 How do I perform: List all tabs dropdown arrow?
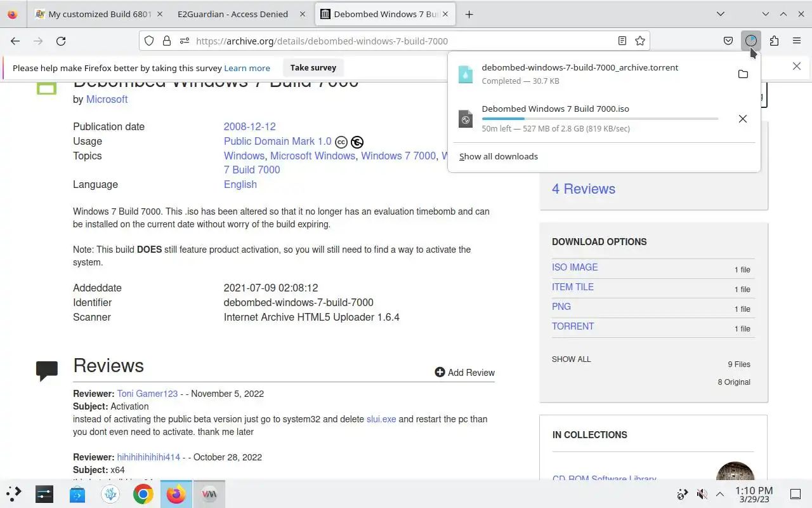721,14
